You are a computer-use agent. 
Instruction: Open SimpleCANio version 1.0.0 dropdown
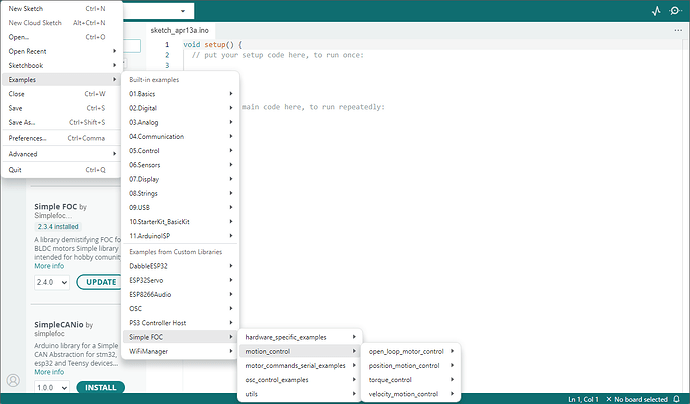pos(50,386)
